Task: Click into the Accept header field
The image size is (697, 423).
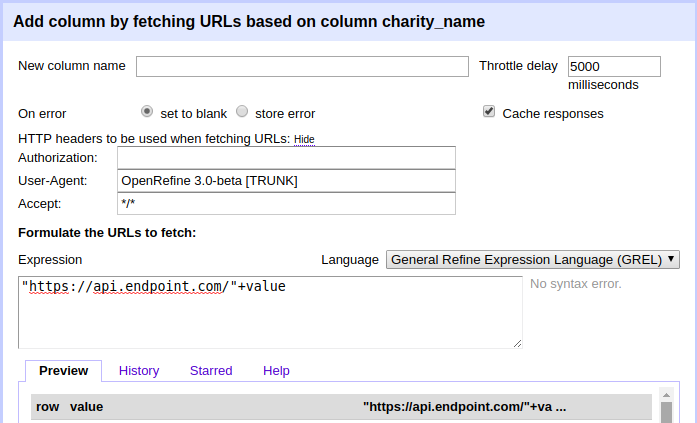Action: 286,204
